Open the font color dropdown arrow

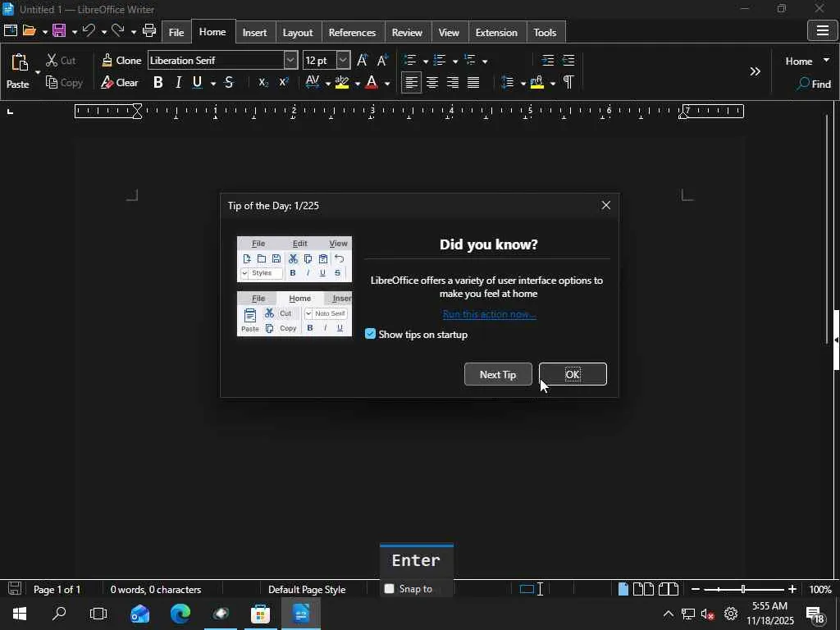click(x=387, y=84)
